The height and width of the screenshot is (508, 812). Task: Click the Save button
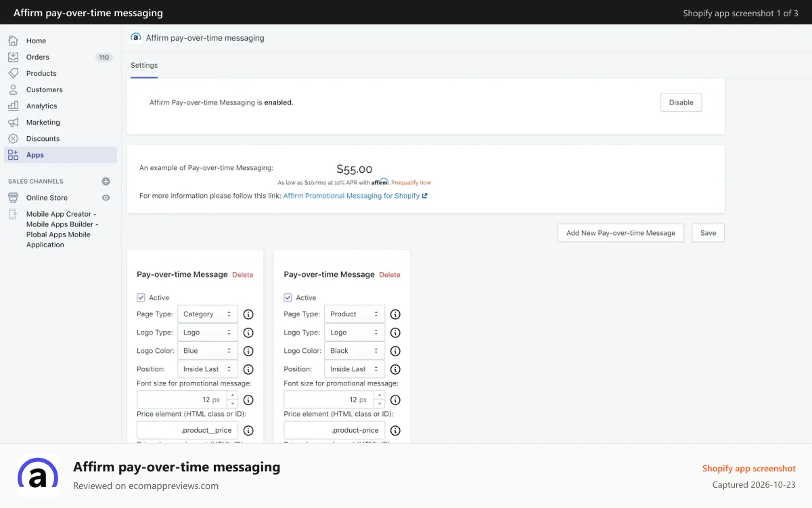(x=708, y=233)
